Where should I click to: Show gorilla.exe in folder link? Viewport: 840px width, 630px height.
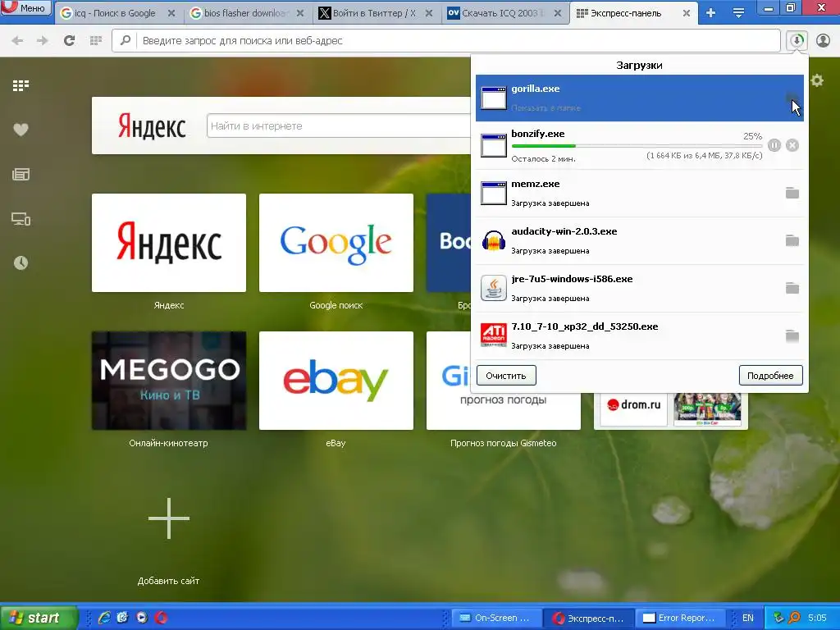546,107
